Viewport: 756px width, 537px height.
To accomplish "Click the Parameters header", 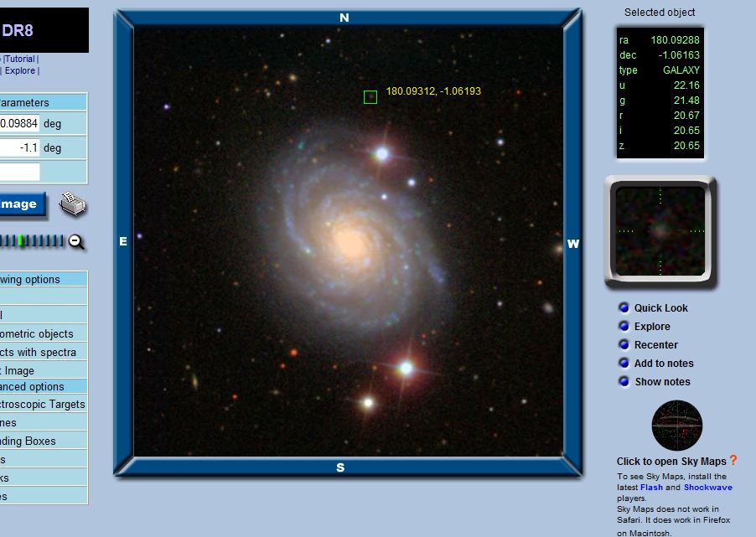I will 44,103.
